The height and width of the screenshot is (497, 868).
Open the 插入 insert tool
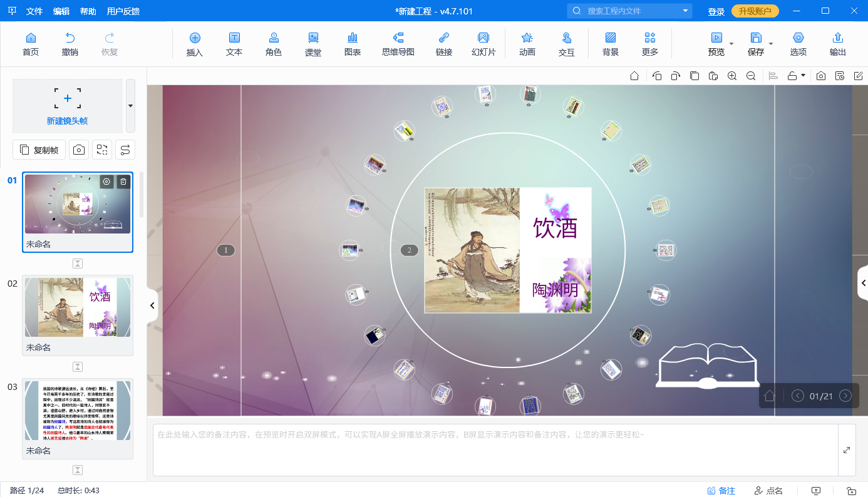pyautogui.click(x=195, y=44)
